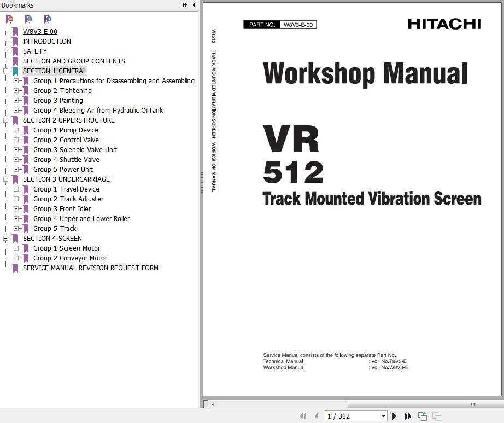Open Group 1 Travel Device bookmark text
The image size is (504, 423).
click(66, 189)
